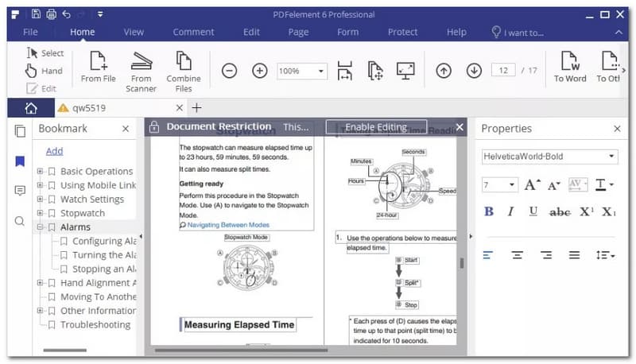This screenshot has width=636, height=364.
Task: Open the HelveticaWorld-Bold font dropdown
Action: coord(549,157)
